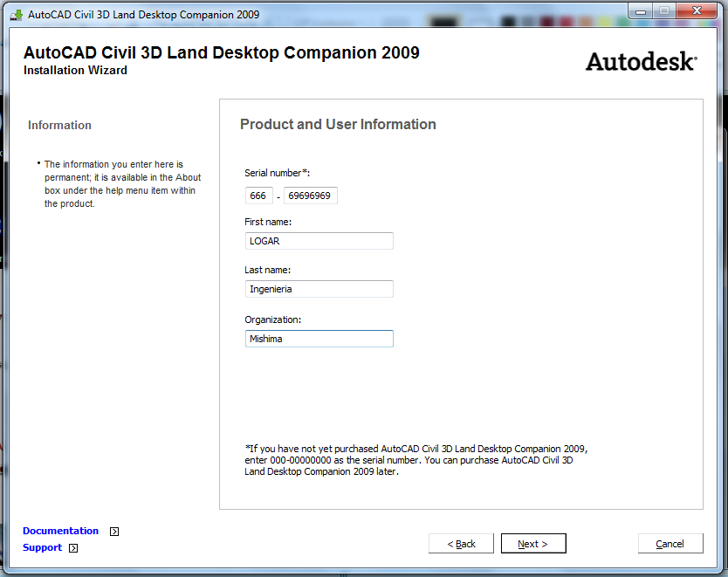Click the 'First name:' label

[268, 222]
